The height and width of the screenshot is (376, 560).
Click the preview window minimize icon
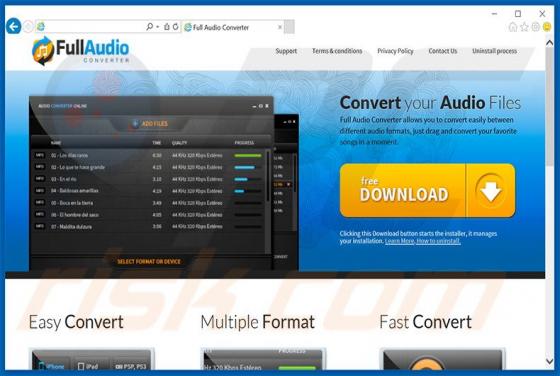[254, 106]
